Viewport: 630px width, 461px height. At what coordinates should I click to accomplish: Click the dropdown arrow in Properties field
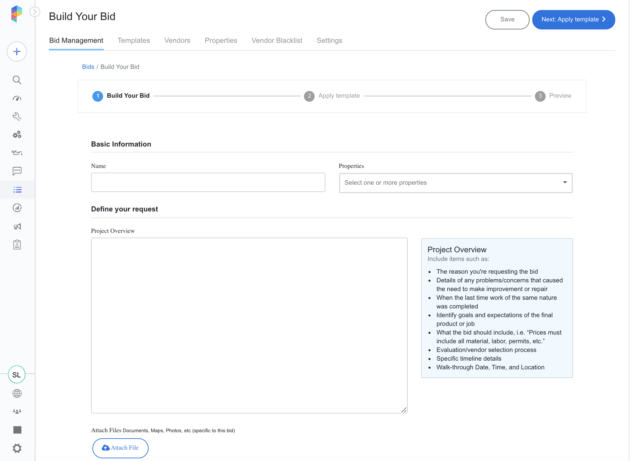pyautogui.click(x=565, y=182)
